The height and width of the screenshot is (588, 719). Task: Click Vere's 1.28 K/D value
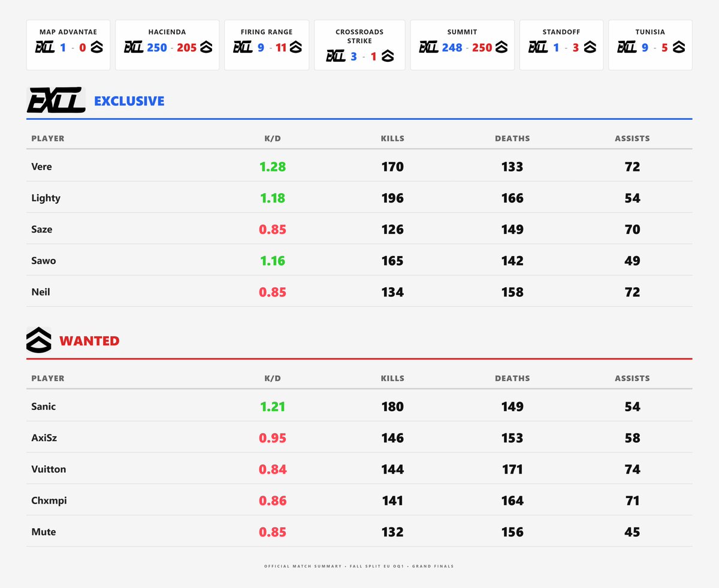click(x=273, y=167)
